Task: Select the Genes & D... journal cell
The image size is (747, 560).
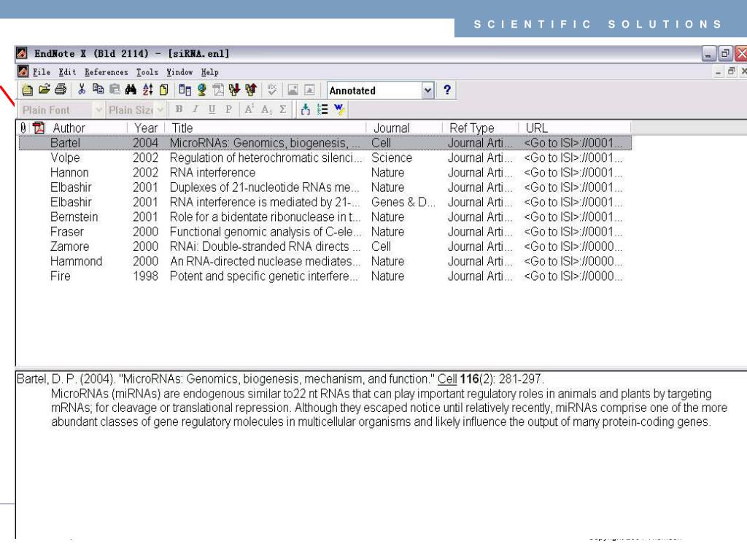Action: (x=403, y=202)
